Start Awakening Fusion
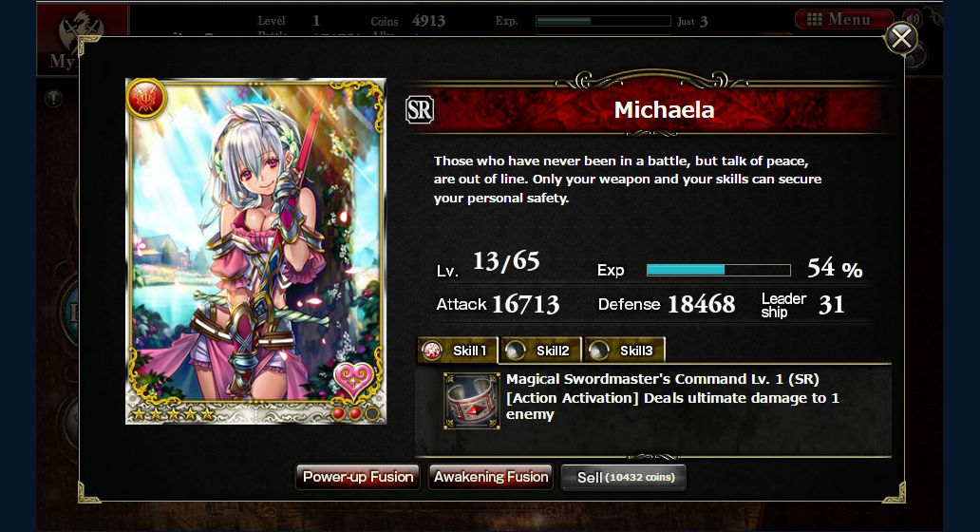 (491, 477)
